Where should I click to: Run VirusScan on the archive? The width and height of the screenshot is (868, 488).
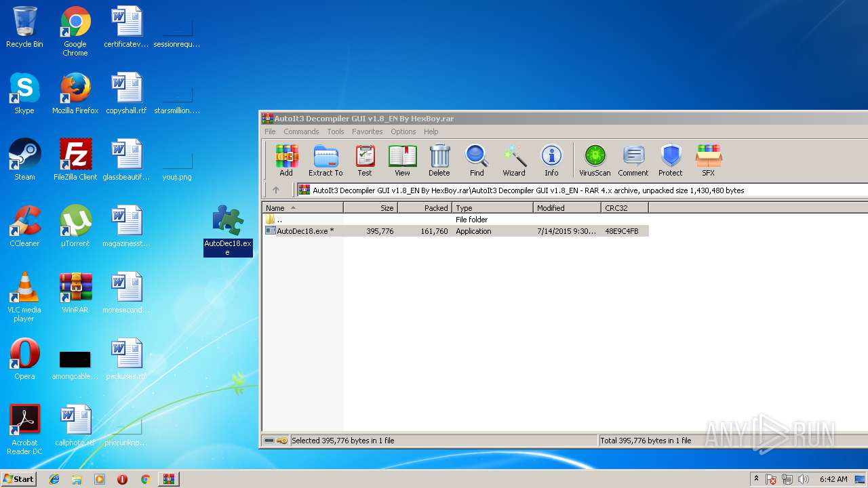(595, 161)
